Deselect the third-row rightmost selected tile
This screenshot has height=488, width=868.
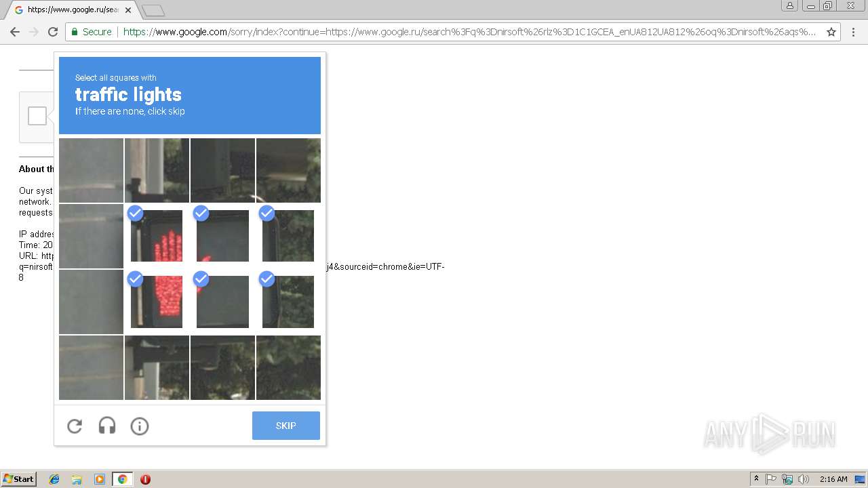click(288, 302)
